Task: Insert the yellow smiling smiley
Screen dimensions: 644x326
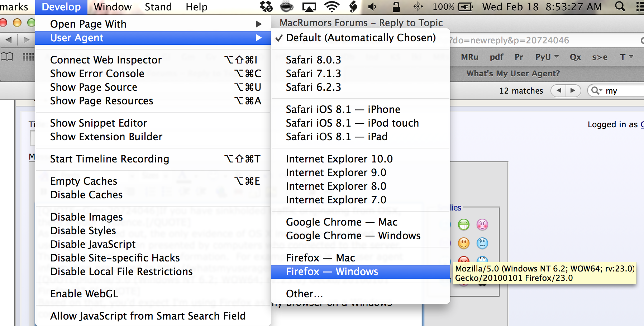Action: (464, 244)
